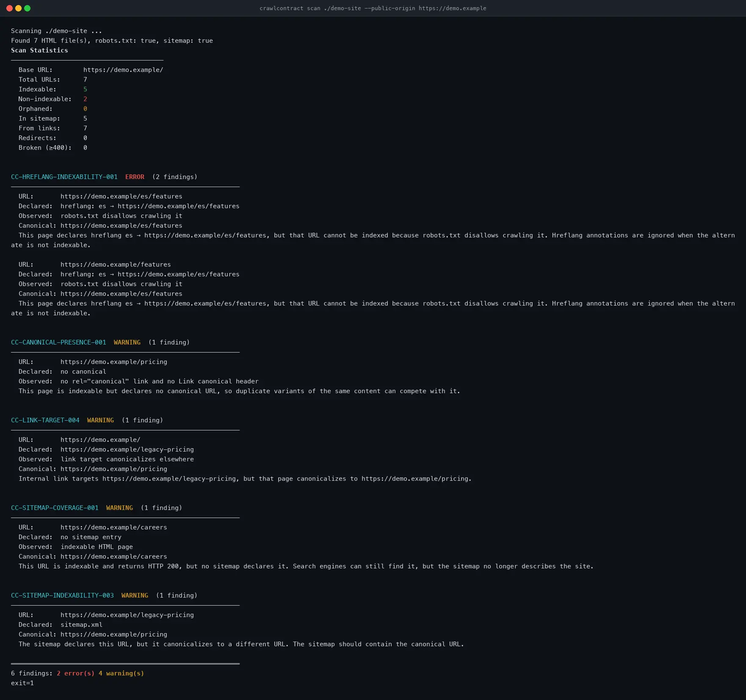This screenshot has width=746, height=700.
Task: Click the 'The sitemap declares this URL' explanation
Action: pos(241,644)
